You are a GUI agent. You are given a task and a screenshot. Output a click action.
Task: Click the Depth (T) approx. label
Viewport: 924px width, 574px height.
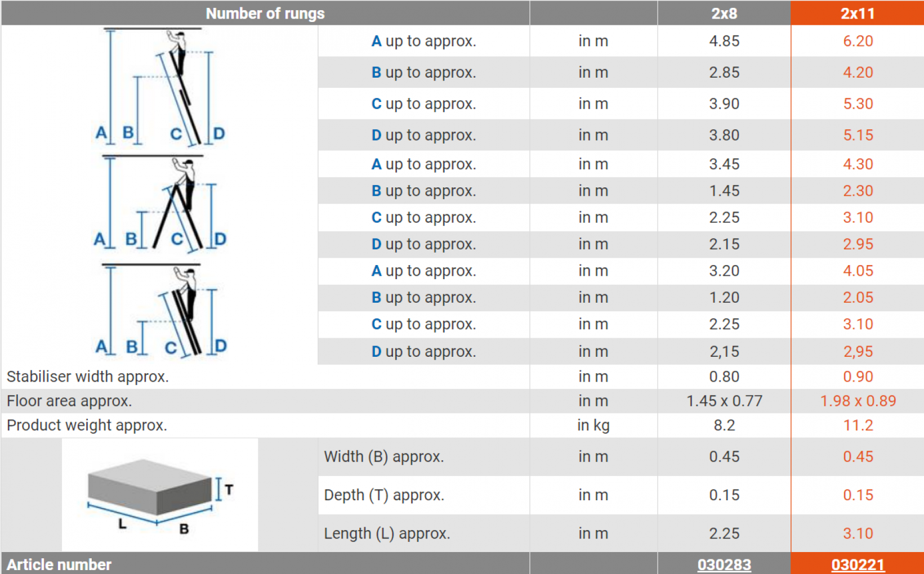click(x=384, y=495)
